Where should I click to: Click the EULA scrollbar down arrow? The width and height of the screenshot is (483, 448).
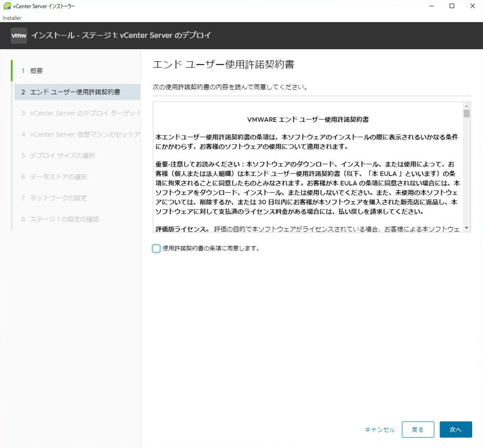tap(466, 228)
